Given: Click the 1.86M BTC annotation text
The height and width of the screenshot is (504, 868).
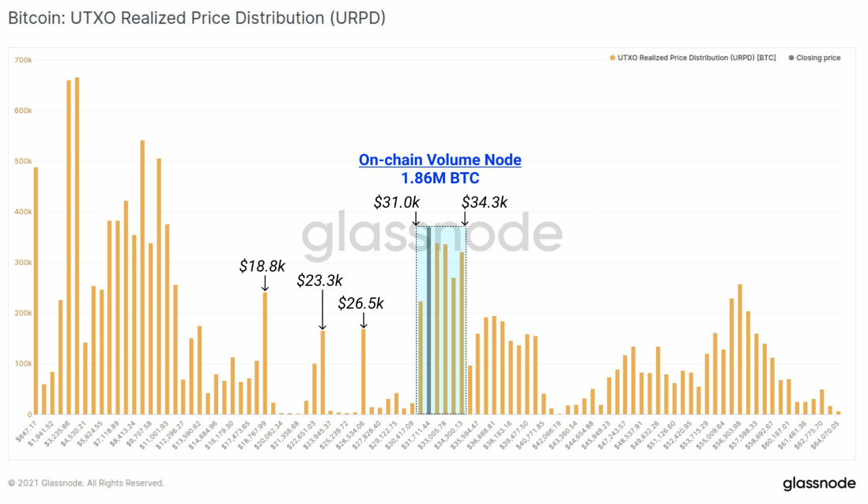Looking at the screenshot, I should click(440, 179).
